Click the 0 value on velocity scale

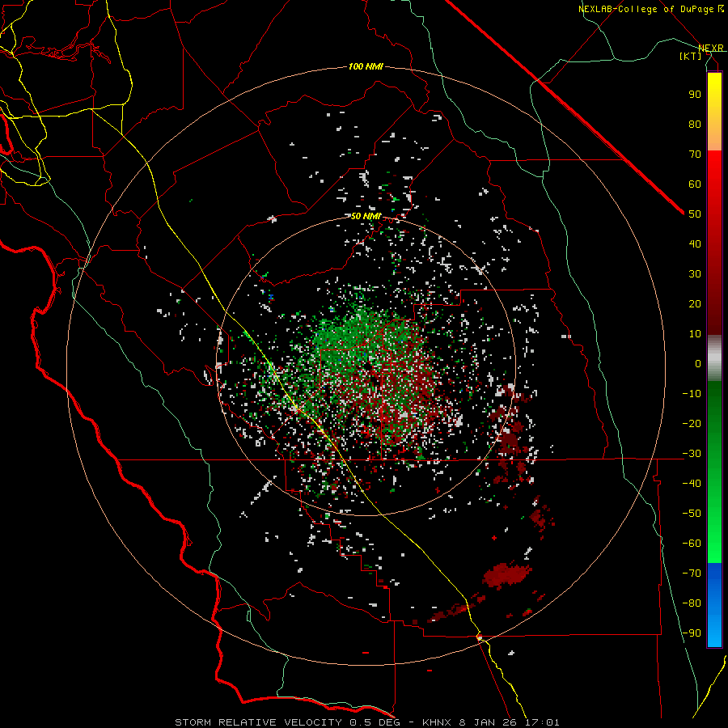(698, 363)
